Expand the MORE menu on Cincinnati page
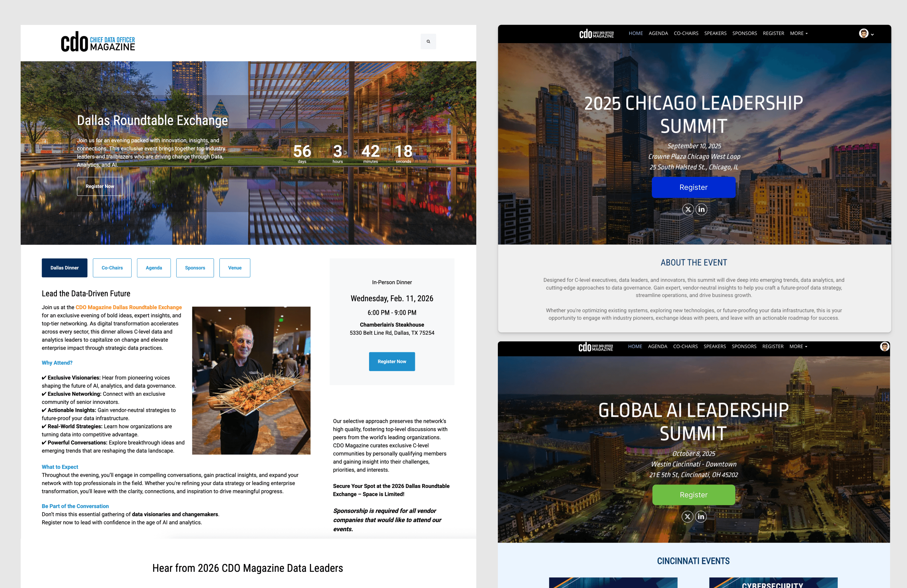This screenshot has height=588, width=907. tap(798, 347)
